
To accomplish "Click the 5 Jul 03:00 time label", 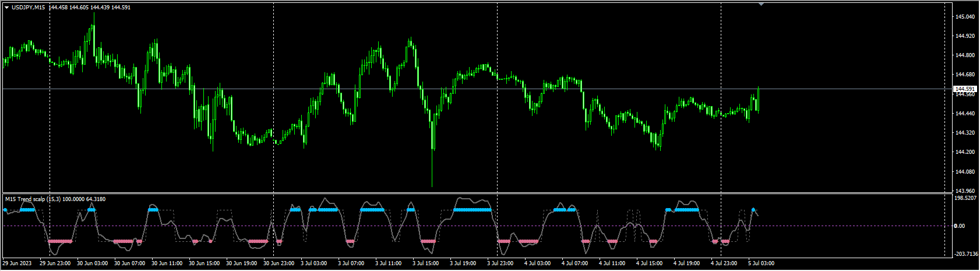I will click(762, 263).
